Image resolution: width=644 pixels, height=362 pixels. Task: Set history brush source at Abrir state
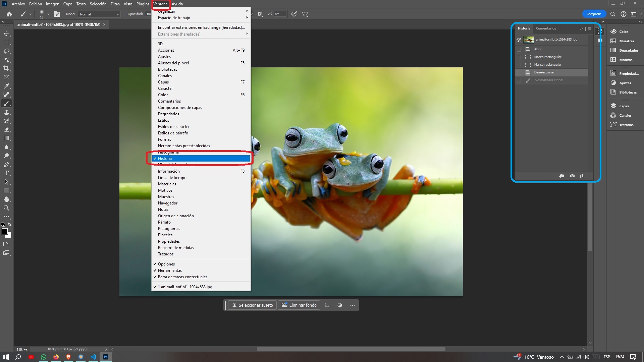click(519, 49)
